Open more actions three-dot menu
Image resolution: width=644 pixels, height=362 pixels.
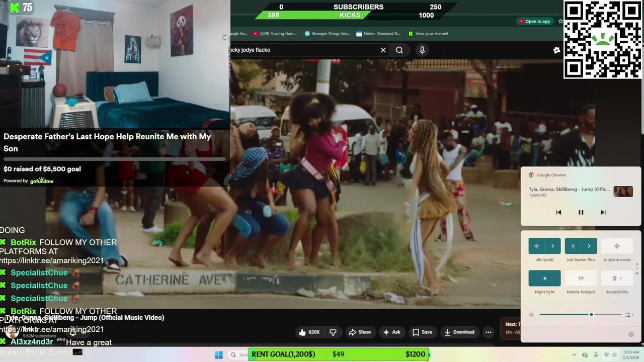(x=488, y=332)
